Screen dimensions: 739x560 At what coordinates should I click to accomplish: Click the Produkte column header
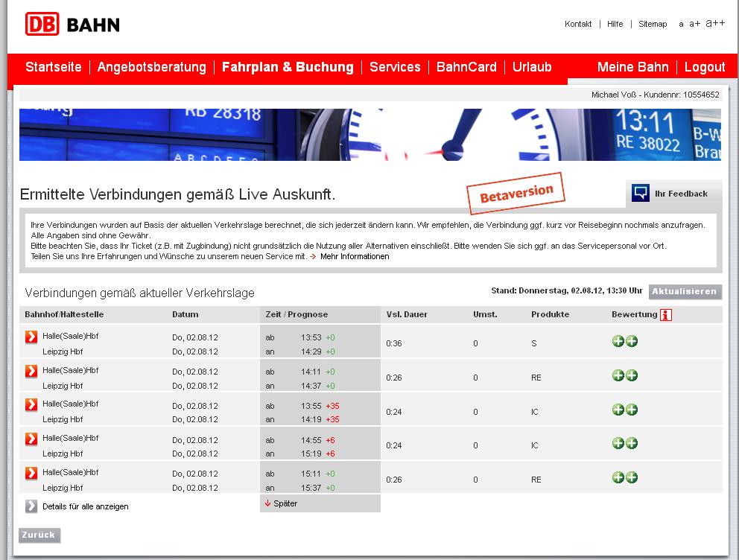pos(550,314)
